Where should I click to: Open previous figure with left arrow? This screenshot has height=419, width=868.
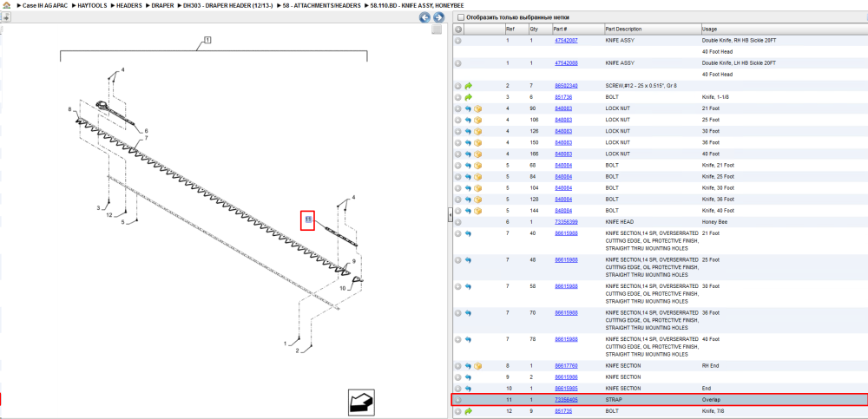coord(424,17)
